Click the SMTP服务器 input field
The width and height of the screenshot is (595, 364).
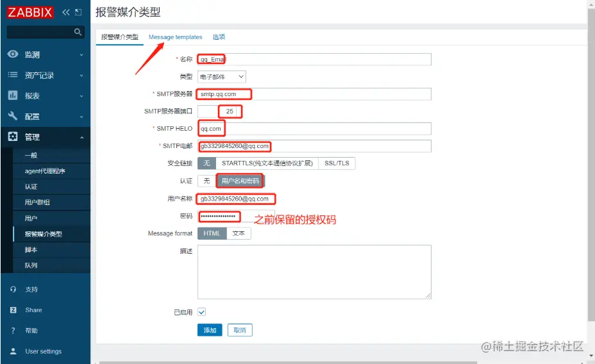[314, 94]
